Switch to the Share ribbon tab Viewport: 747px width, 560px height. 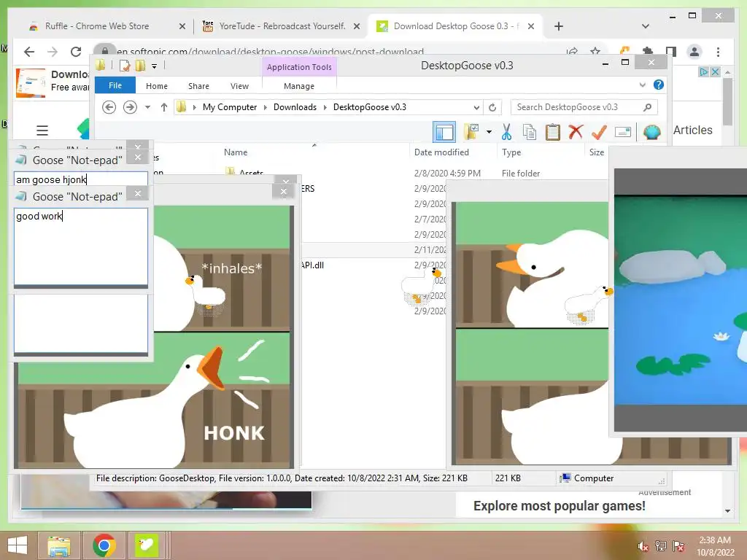pyautogui.click(x=198, y=86)
